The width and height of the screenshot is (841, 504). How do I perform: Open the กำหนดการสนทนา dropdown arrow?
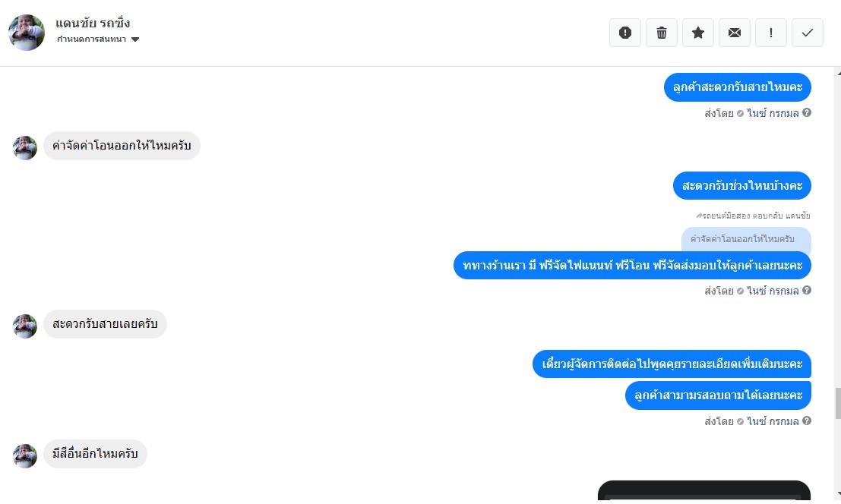pyautogui.click(x=135, y=39)
